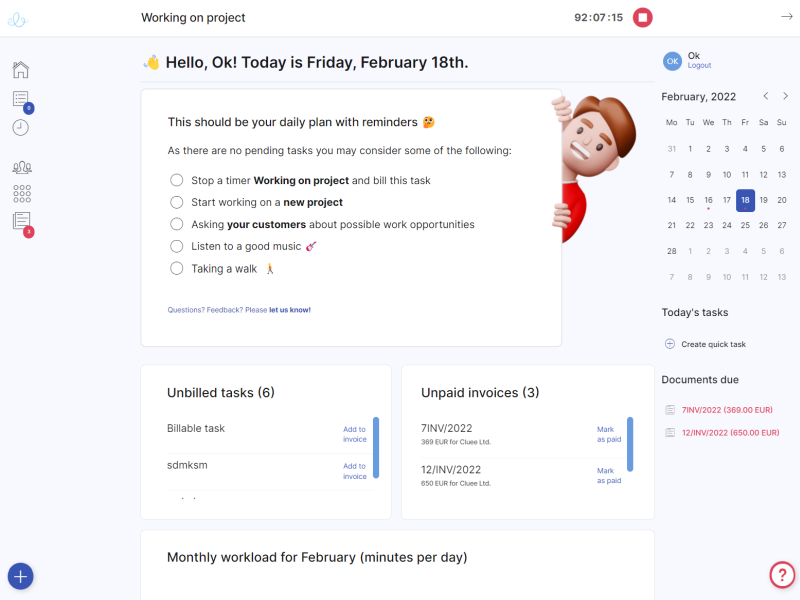Screen dimensions: 800x600
Task: Open the tasks list icon in sidebar
Action: click(21, 98)
